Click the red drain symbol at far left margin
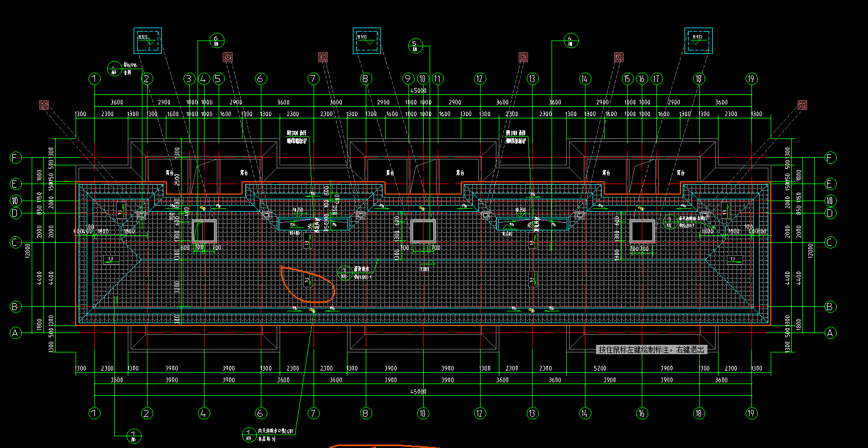The width and height of the screenshot is (868, 448). [x=44, y=105]
